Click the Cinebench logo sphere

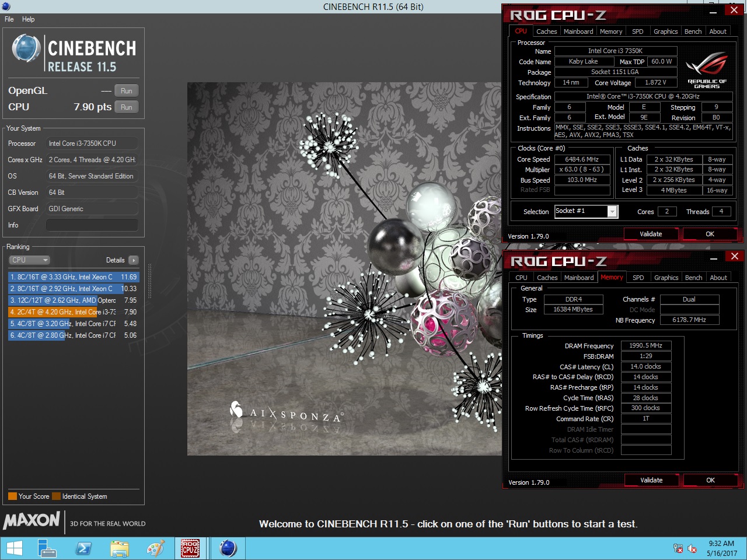(x=26, y=48)
